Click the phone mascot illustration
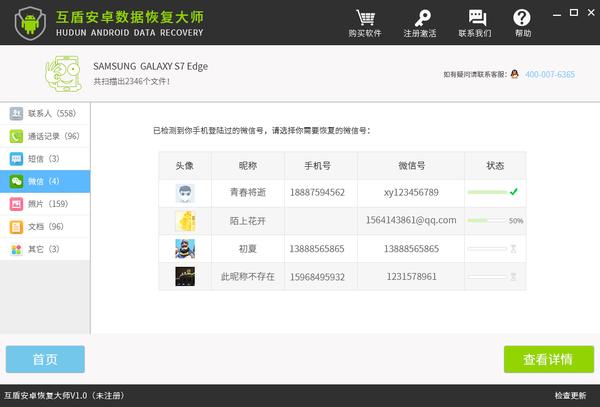 pos(63,73)
